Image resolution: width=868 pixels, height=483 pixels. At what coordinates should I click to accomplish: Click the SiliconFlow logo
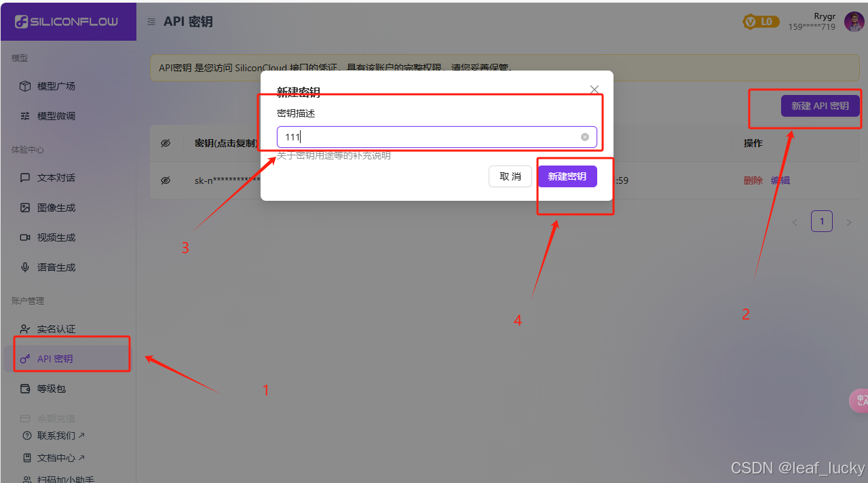click(x=67, y=21)
